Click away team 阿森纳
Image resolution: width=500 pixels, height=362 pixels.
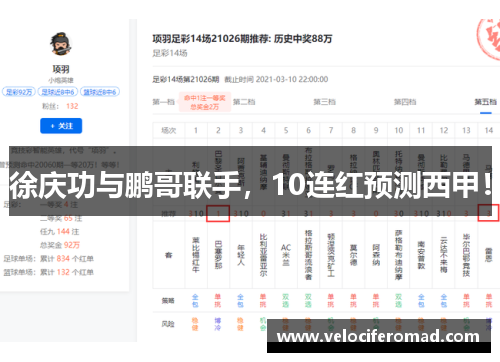(x=376, y=255)
